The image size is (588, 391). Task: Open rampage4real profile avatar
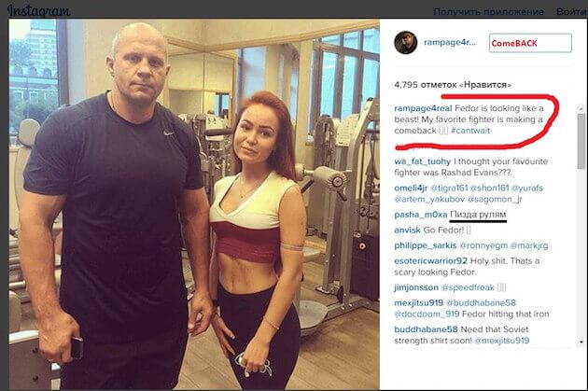click(405, 42)
